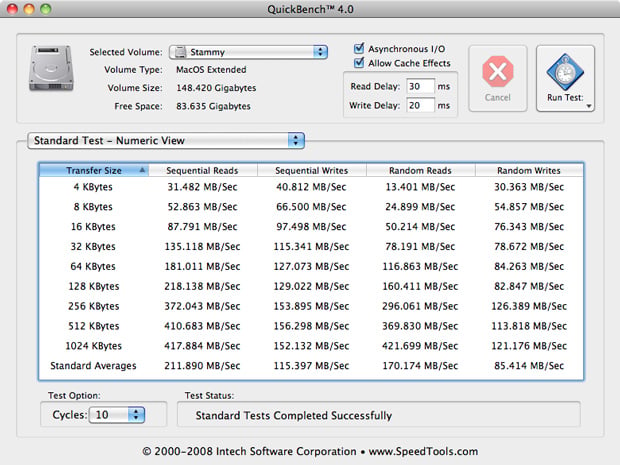Click the 410.683 MB/Sec cell
620x465 pixels.
point(202,326)
